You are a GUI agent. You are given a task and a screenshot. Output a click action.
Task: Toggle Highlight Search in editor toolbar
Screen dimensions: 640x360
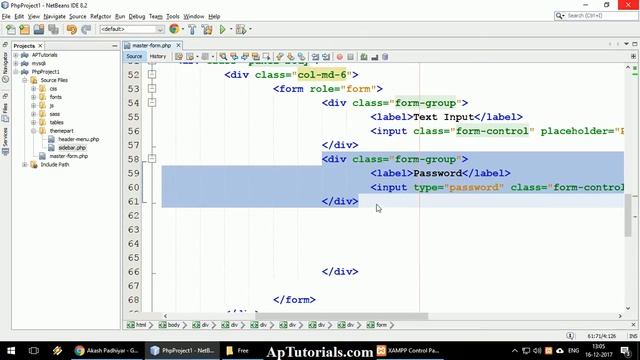click(256, 57)
